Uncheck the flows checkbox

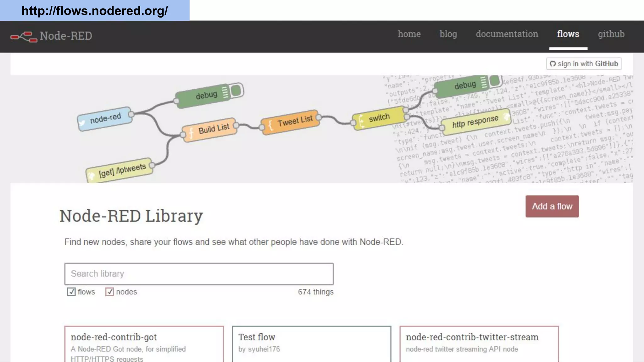point(71,292)
